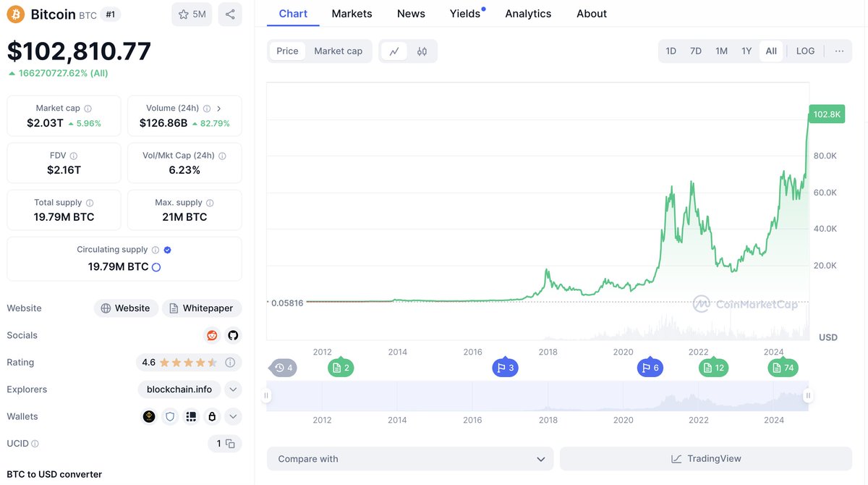Expand the Explorers dropdown chevron
The image size is (868, 485).
coord(233,389)
